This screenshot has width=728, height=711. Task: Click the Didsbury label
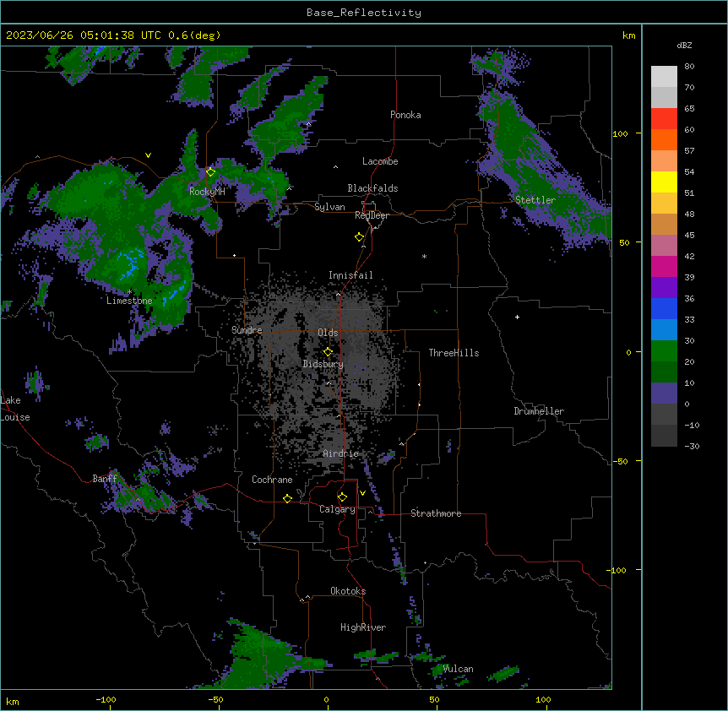pos(323,364)
